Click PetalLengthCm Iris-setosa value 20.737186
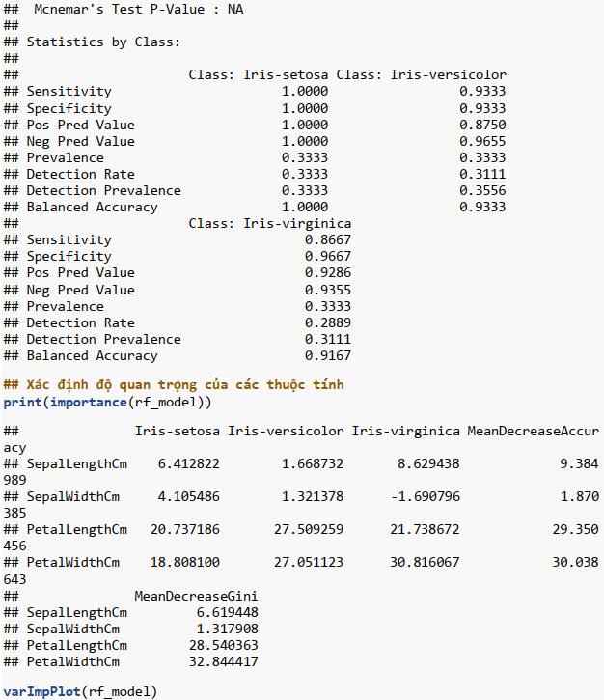Screen dimensions: 604x700 [x=185, y=529]
